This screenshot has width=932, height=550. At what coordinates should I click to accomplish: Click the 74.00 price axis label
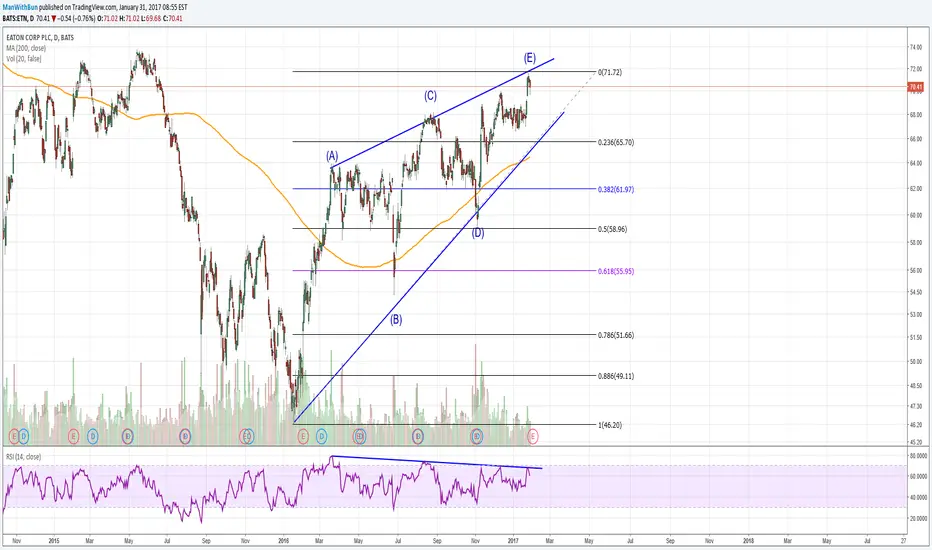tap(915, 48)
